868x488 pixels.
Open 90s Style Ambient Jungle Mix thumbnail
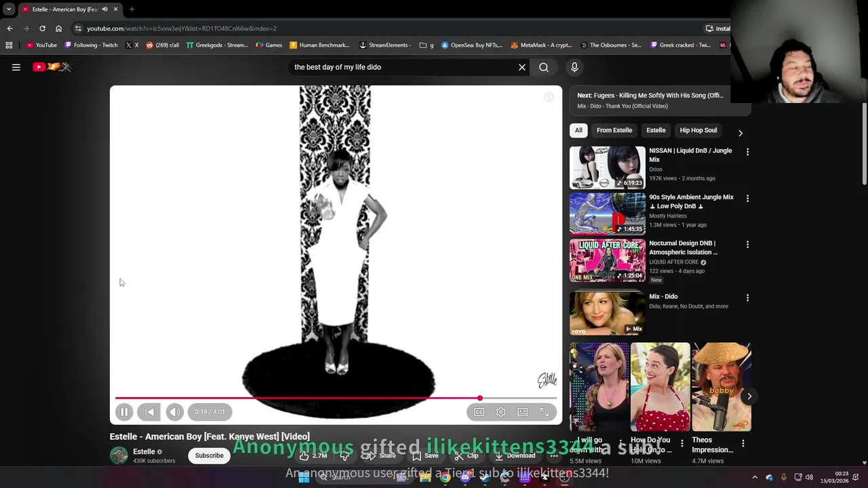click(608, 213)
